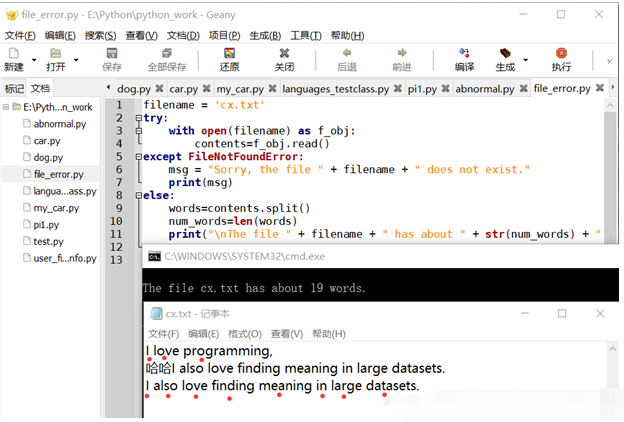
Task: Select pi1.py in the document tree
Action: pyautogui.click(x=46, y=225)
